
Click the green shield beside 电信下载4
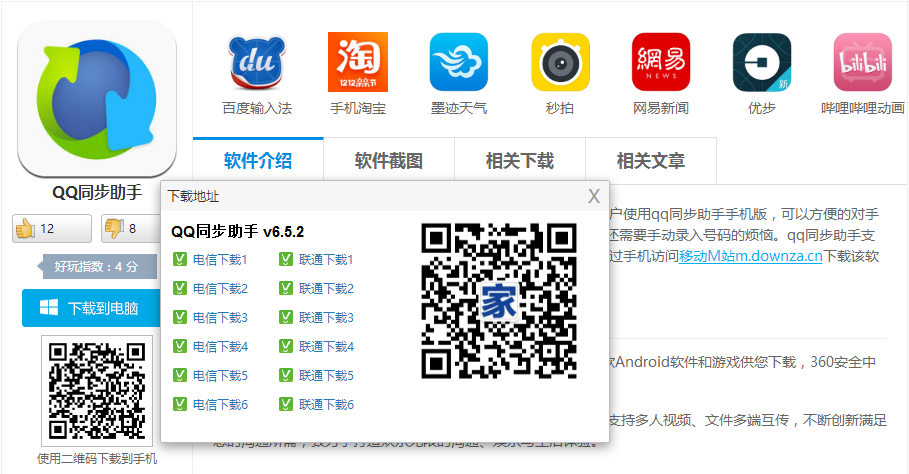coord(180,346)
